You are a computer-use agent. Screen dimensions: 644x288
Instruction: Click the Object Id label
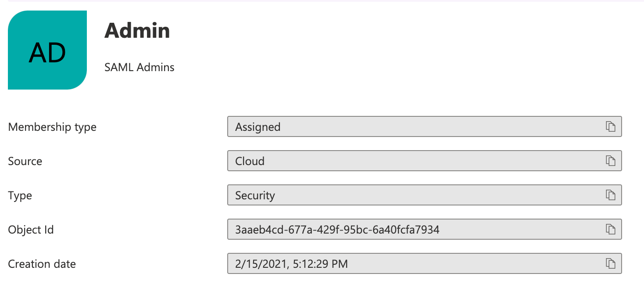31,230
